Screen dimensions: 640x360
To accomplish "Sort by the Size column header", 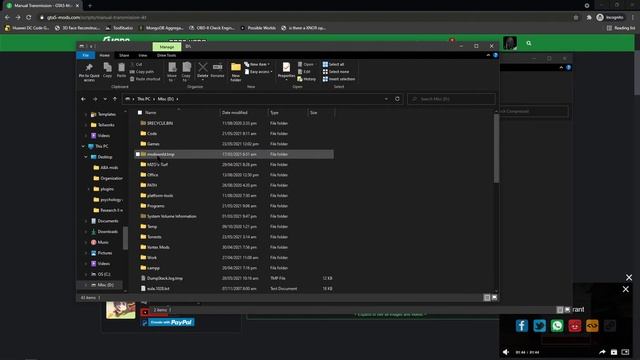I will [x=320, y=113].
